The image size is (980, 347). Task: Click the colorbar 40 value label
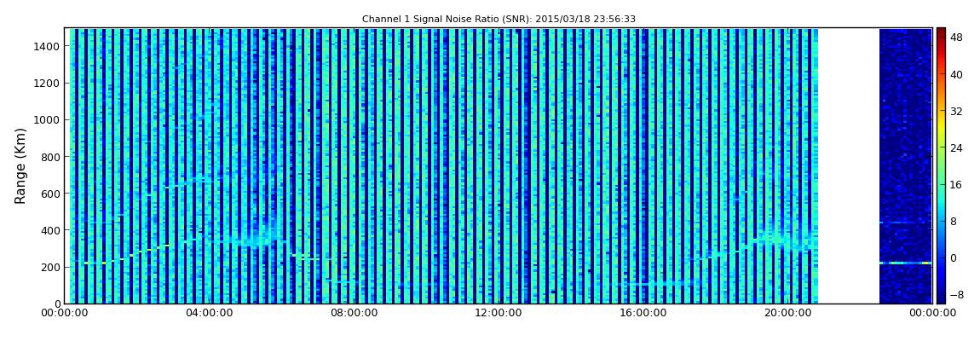click(956, 74)
